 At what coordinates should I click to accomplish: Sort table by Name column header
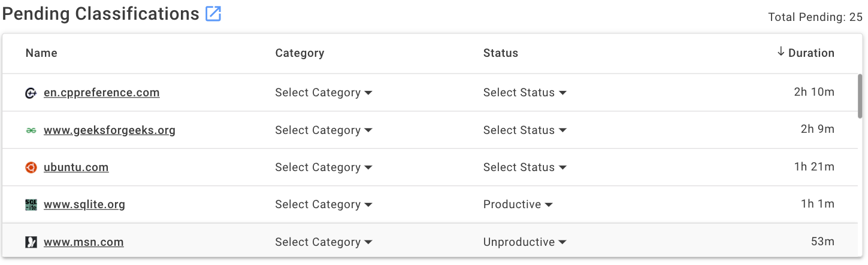[41, 53]
